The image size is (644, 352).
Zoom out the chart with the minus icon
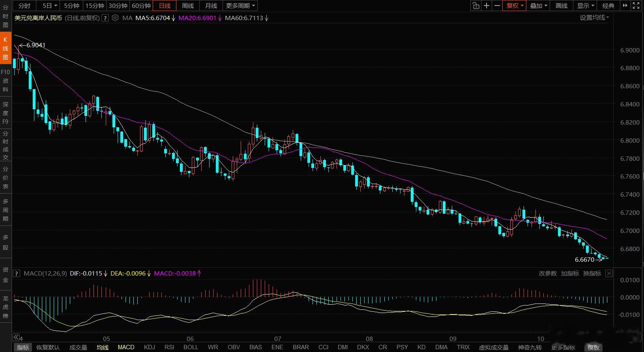pos(497,6)
